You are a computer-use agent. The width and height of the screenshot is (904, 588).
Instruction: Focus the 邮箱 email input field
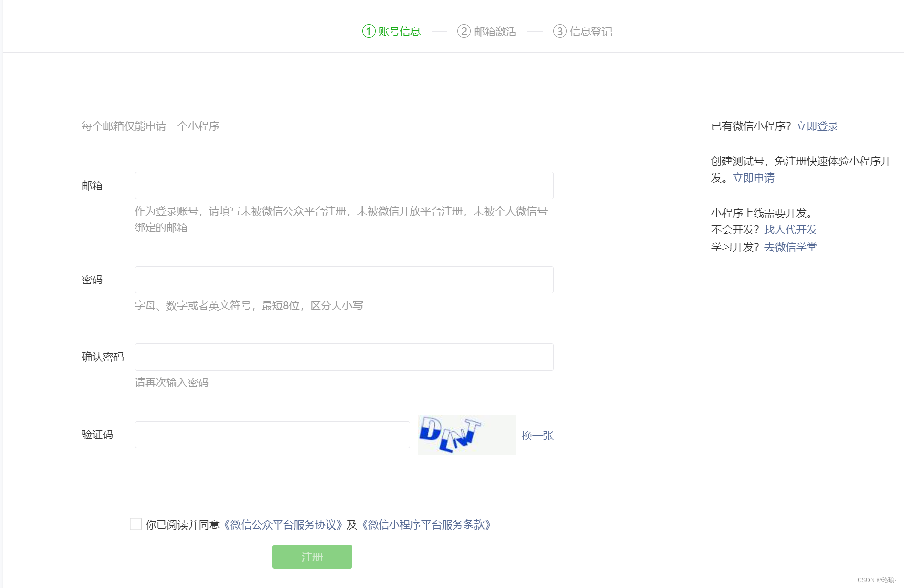(x=344, y=186)
